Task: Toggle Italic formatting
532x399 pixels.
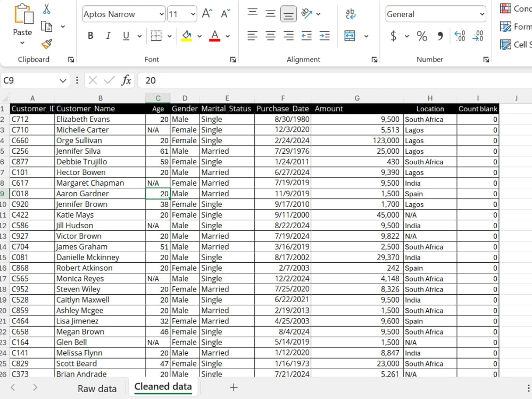Action: click(x=108, y=36)
